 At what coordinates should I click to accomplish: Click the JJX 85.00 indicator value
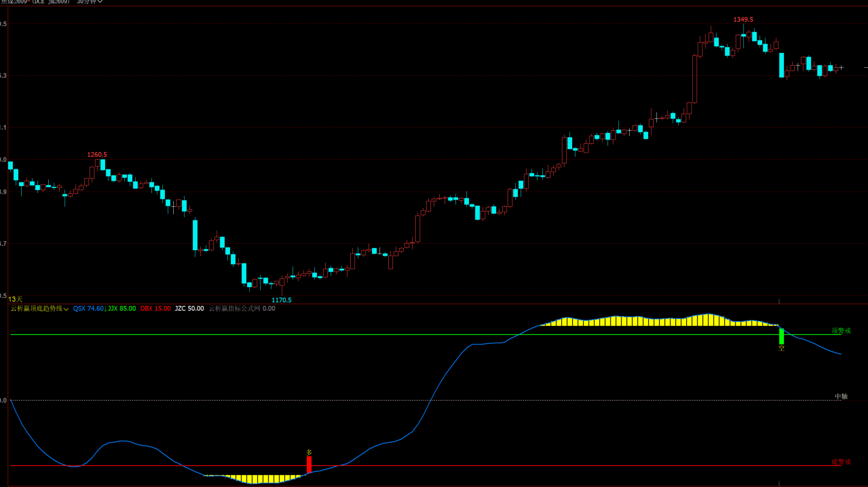coord(122,308)
